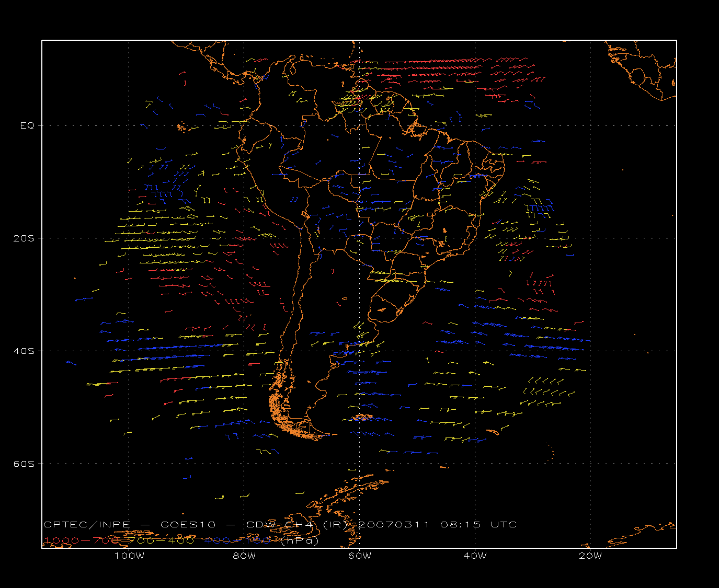Viewport: 719px width, 588px height.
Task: Click the (hPa) unit label
Action: tap(299, 541)
